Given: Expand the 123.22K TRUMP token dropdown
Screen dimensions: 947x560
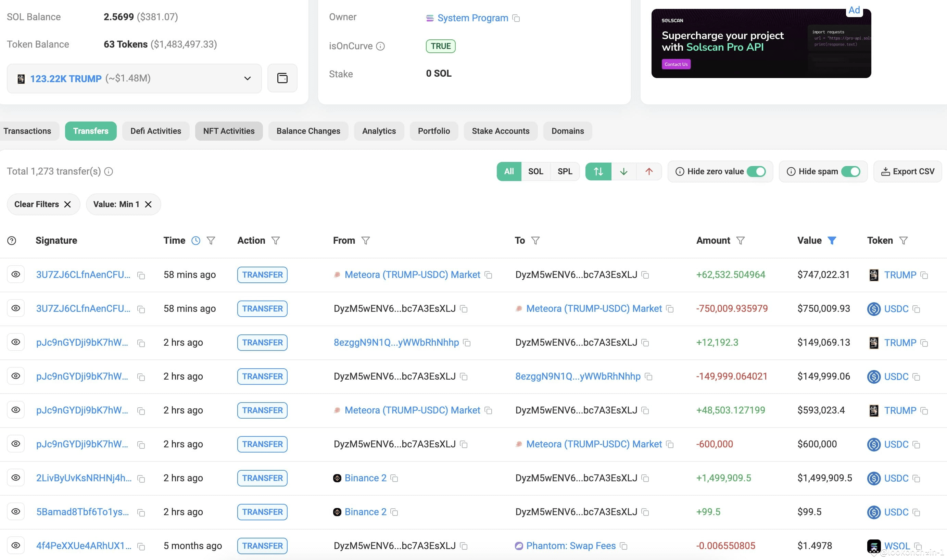Looking at the screenshot, I should pos(247,78).
